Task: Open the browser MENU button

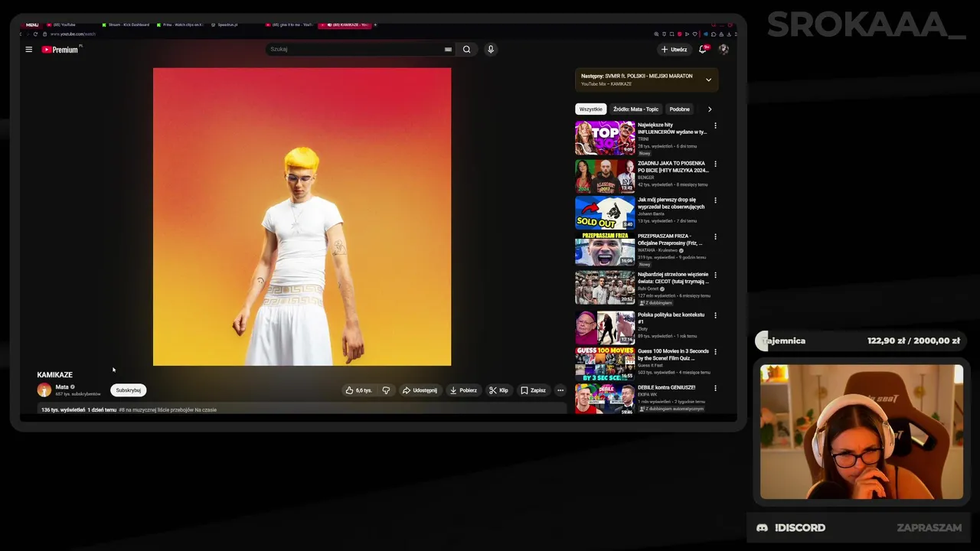Action: (32, 24)
